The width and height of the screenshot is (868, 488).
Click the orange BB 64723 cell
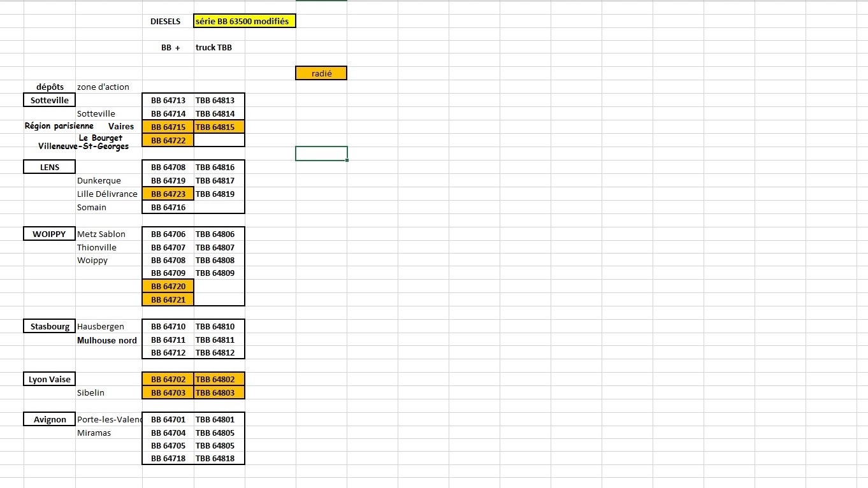168,194
